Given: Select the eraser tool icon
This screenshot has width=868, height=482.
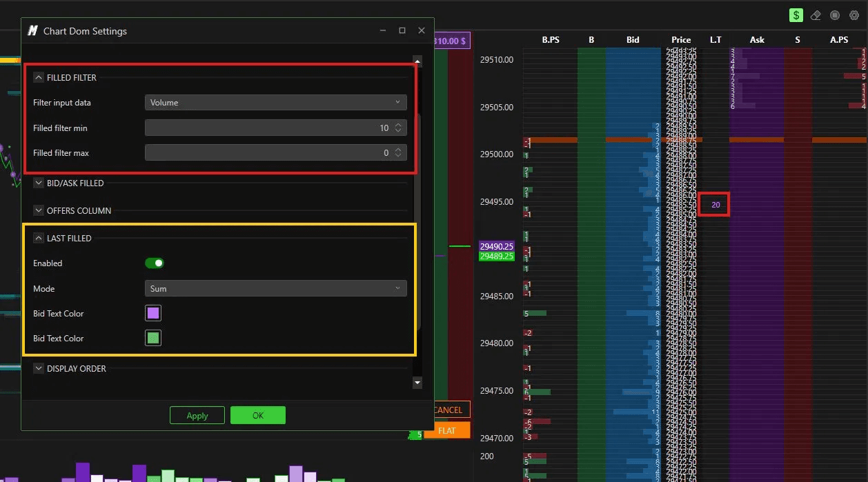Looking at the screenshot, I should [x=816, y=15].
